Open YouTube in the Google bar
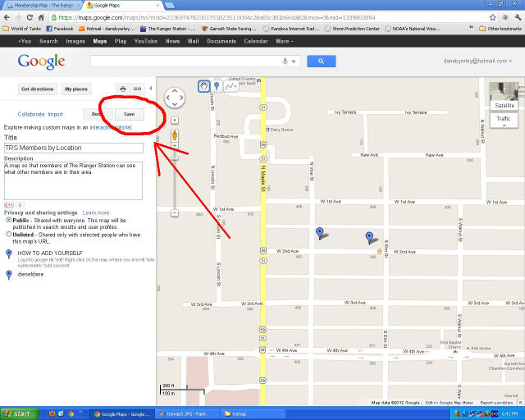This screenshot has width=525, height=420. pyautogui.click(x=146, y=41)
